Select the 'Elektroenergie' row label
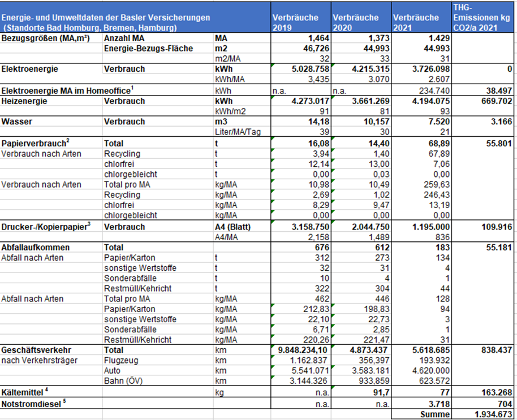Screen dimensions: 517x420 29,69
